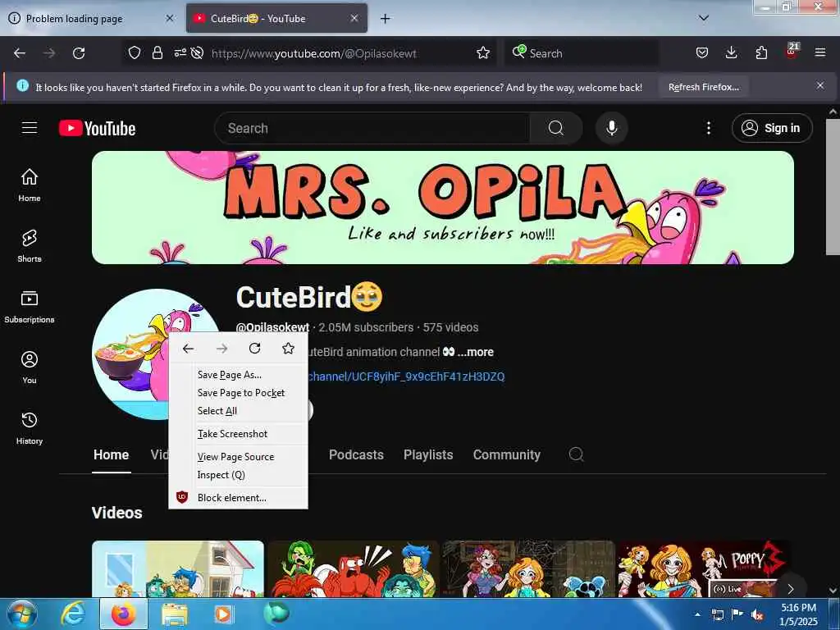Image resolution: width=840 pixels, height=630 pixels.
Task: Bookmark this page with address bar star
Action: (x=483, y=53)
